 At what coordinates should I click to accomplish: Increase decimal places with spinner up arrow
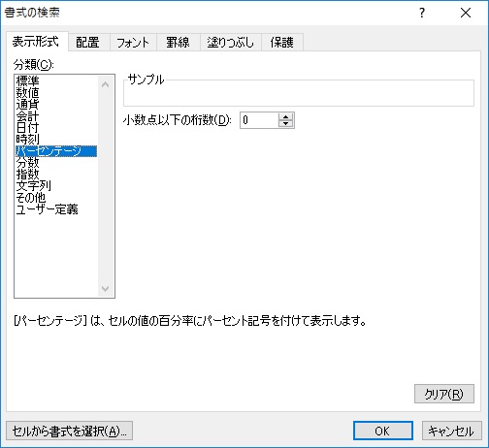point(285,116)
